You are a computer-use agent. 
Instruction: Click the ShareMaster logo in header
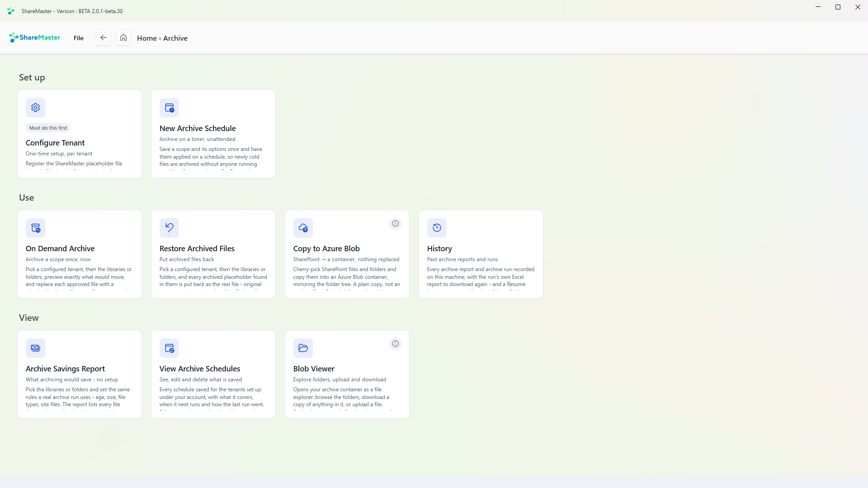[x=34, y=38]
